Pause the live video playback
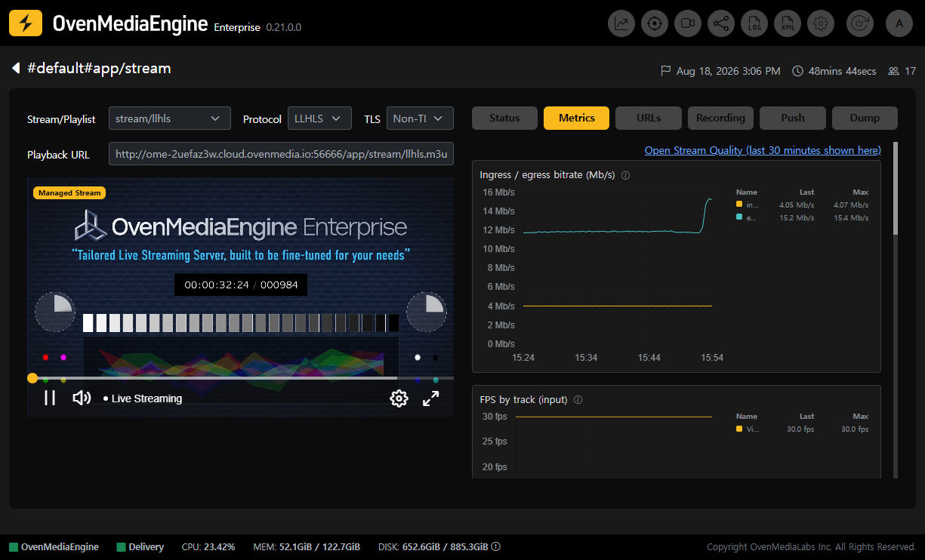Image resolution: width=925 pixels, height=560 pixels. [50, 398]
